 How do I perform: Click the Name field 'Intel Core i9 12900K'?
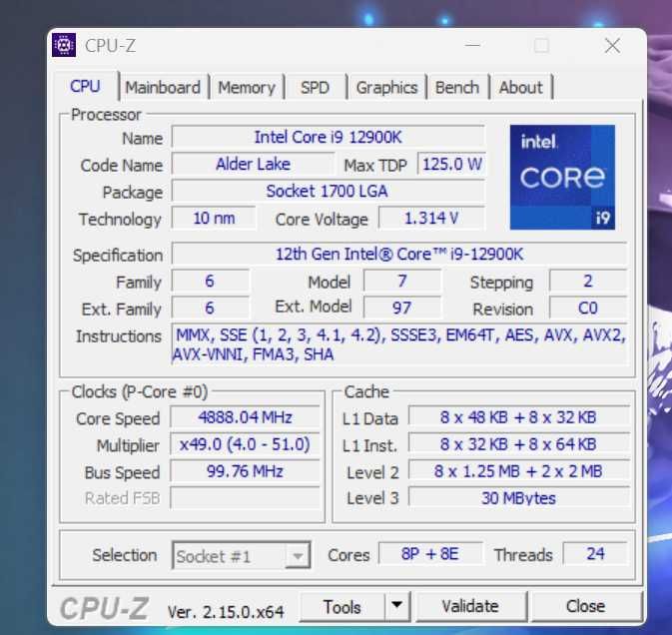click(x=328, y=137)
